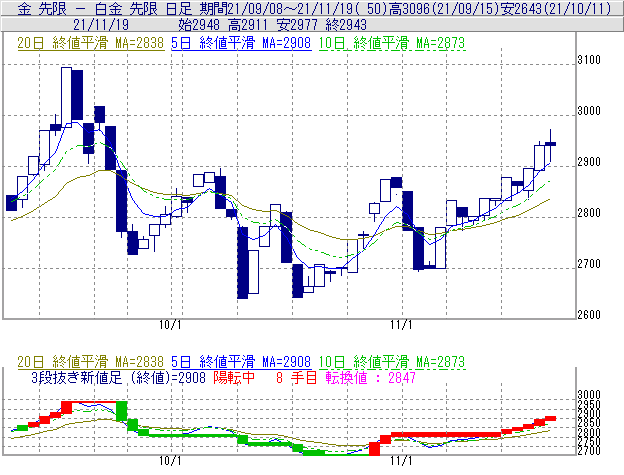Click the 11/1 date label under the upper chart

pyautogui.click(x=401, y=325)
